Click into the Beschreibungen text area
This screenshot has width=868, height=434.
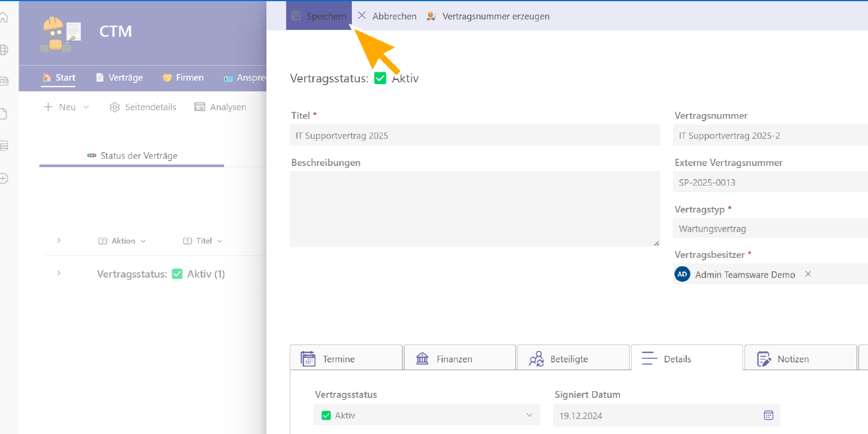474,209
